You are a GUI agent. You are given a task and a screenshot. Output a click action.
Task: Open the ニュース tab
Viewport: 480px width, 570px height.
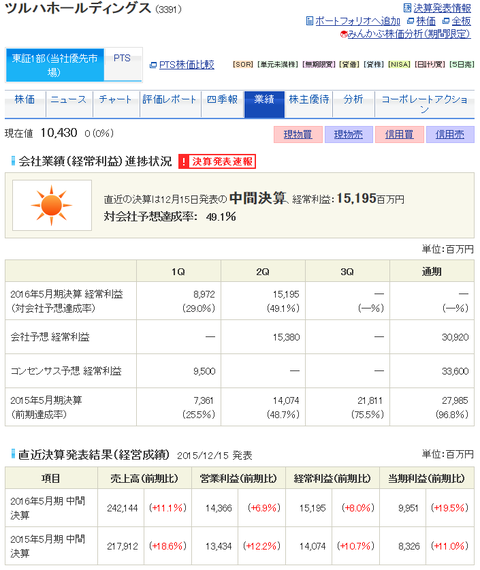click(68, 104)
